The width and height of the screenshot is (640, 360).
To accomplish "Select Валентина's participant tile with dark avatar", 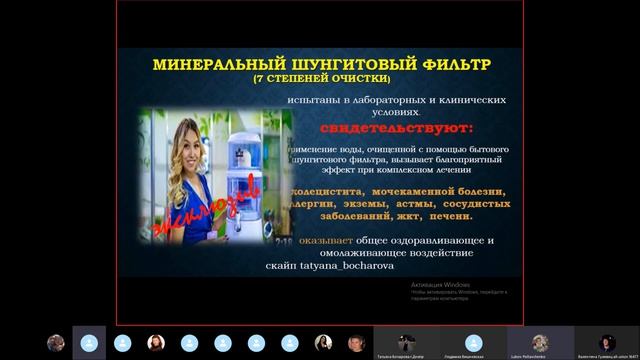I will 607,343.
